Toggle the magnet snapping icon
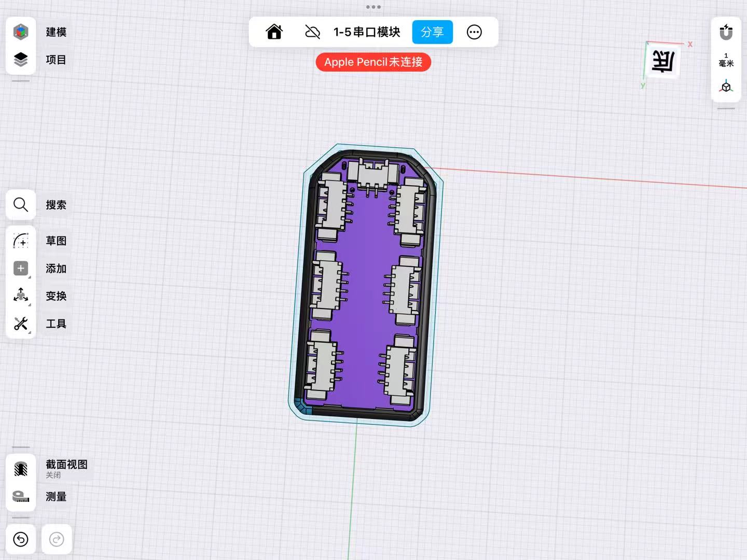Viewport: 747px width, 560px height. coord(726,32)
